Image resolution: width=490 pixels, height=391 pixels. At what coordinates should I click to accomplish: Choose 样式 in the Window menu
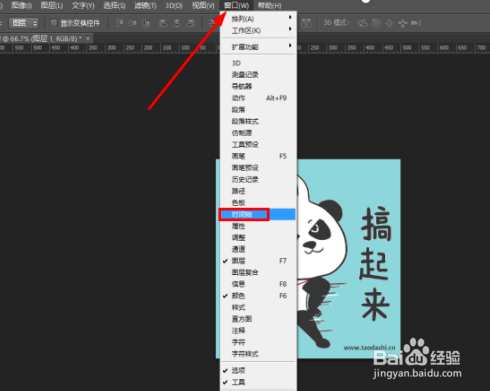coord(258,307)
